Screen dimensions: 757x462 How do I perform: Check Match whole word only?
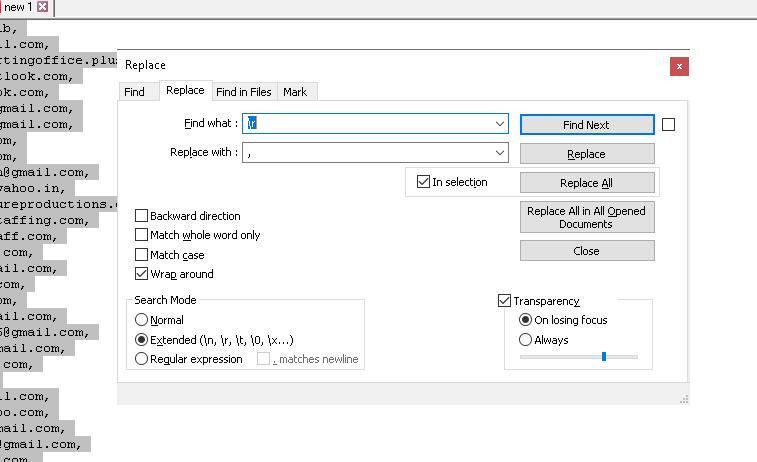[x=141, y=235]
